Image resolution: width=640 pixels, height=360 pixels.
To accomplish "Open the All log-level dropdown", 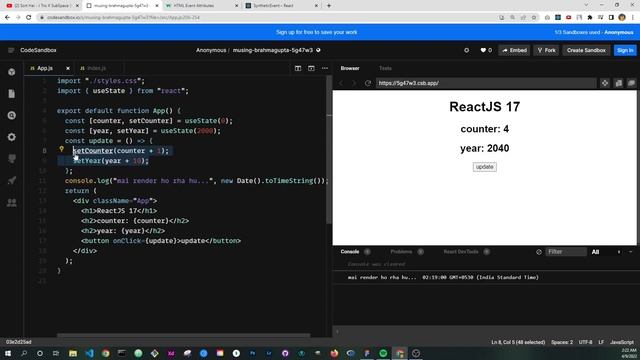I will [x=596, y=252].
